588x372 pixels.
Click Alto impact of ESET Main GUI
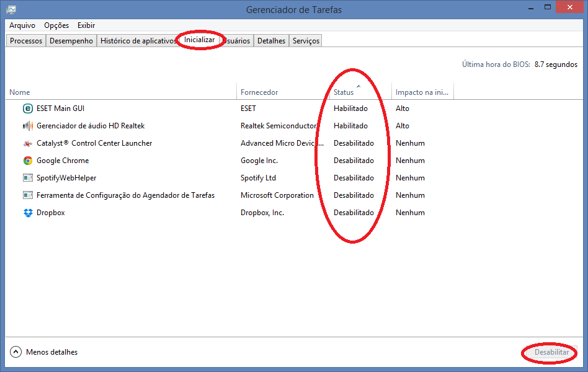[403, 108]
